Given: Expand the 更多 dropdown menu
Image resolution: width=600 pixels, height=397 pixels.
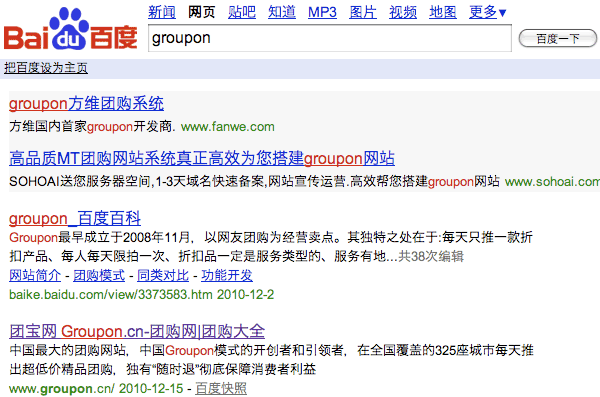Looking at the screenshot, I should (488, 12).
